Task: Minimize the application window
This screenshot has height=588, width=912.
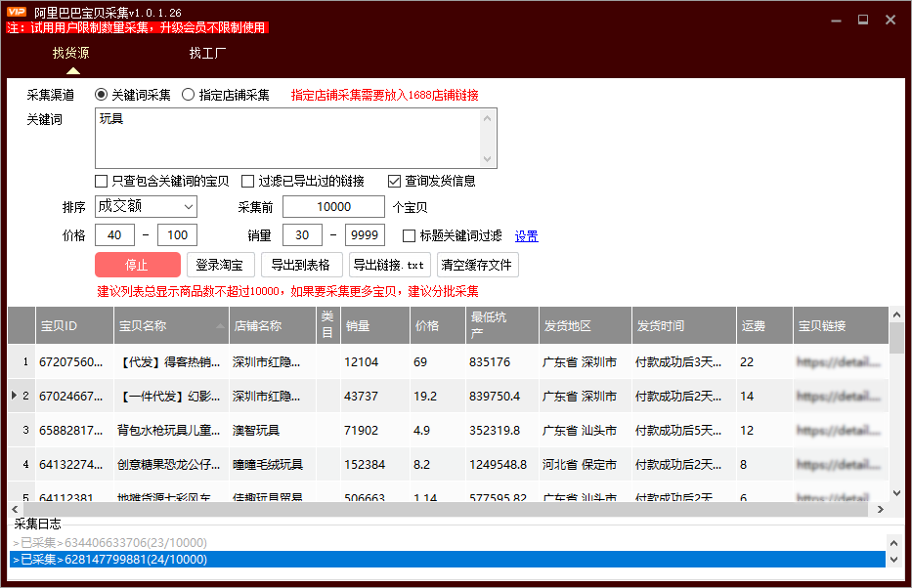Action: 837,21
